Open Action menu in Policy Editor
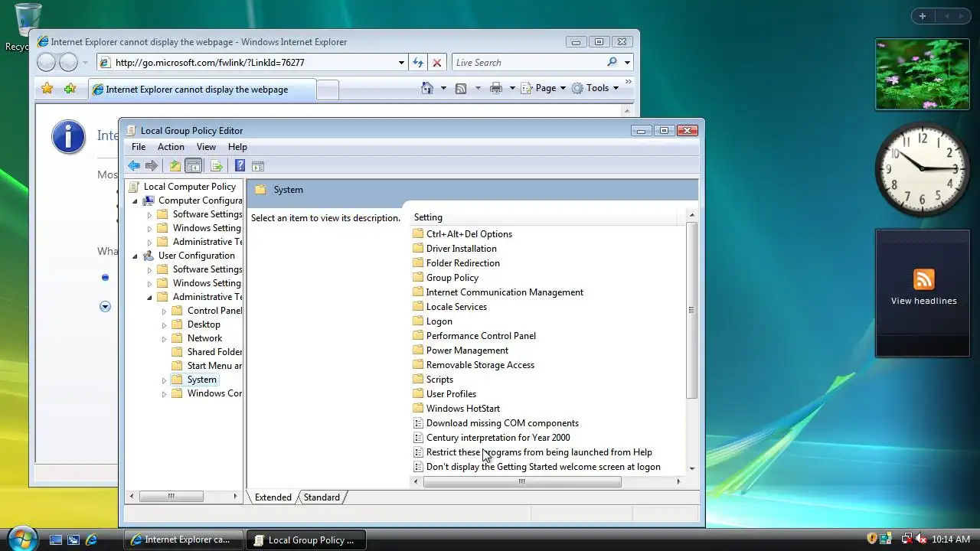Viewport: 980px width, 551px height. pos(171,147)
